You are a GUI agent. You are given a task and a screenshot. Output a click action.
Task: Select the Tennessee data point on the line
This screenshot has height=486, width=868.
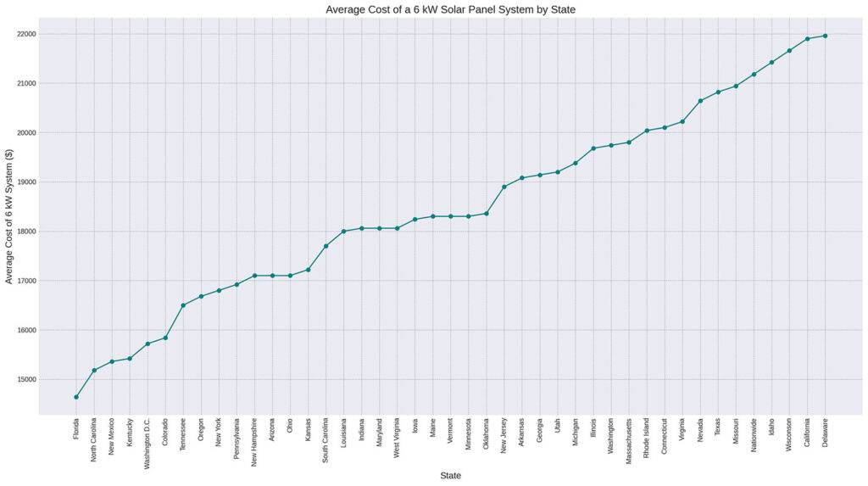point(183,305)
